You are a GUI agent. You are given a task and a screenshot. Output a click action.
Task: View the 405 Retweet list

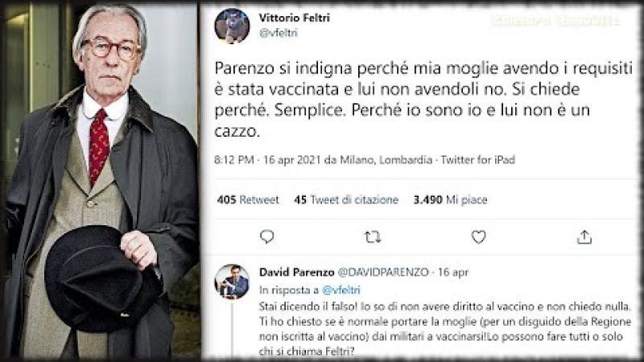(x=248, y=200)
